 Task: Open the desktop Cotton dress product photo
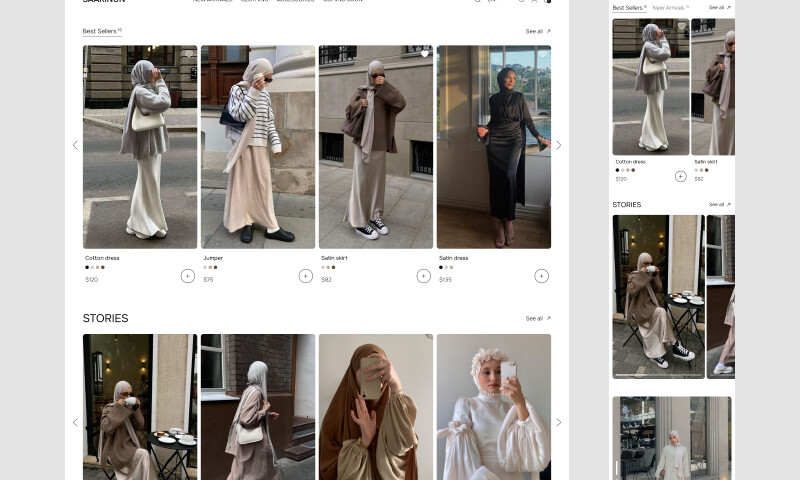point(140,147)
